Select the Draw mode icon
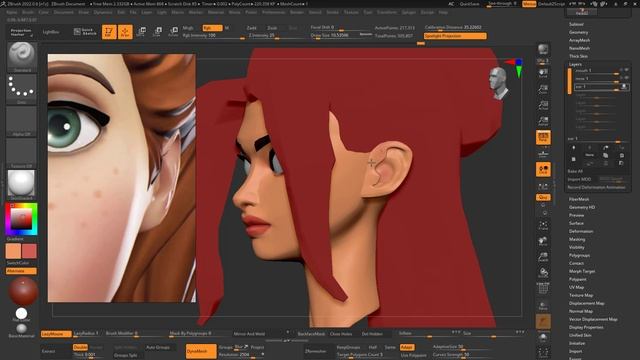Image resolution: width=640 pixels, height=360 pixels. coord(125,32)
